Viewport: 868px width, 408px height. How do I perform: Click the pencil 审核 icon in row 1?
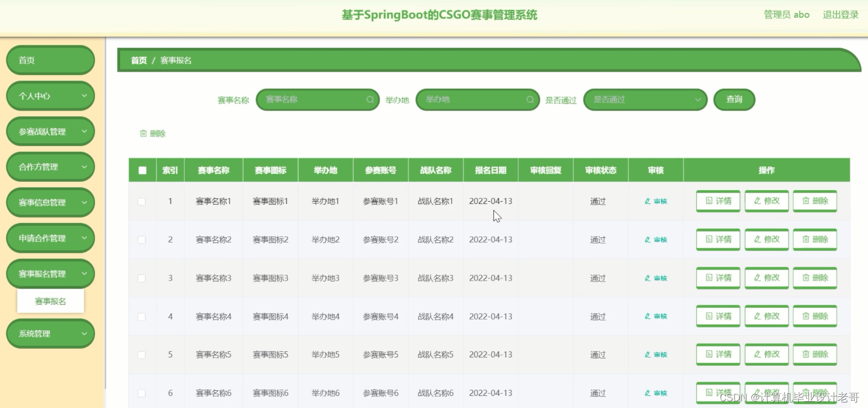647,201
